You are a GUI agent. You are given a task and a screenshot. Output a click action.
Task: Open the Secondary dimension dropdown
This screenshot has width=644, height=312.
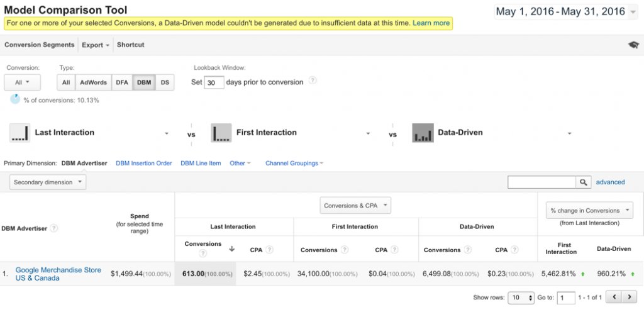tap(48, 182)
